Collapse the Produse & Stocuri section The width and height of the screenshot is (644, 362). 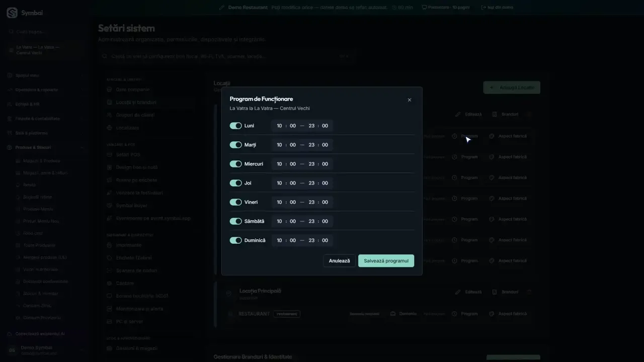pos(45,147)
